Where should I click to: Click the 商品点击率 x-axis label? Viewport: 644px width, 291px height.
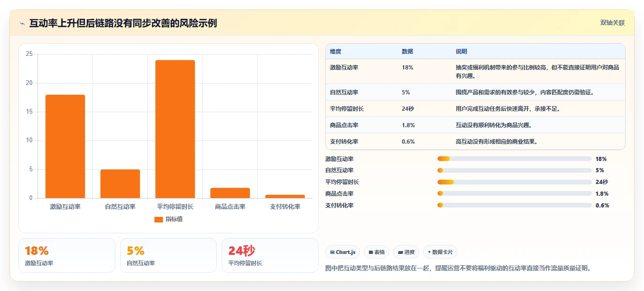point(230,207)
